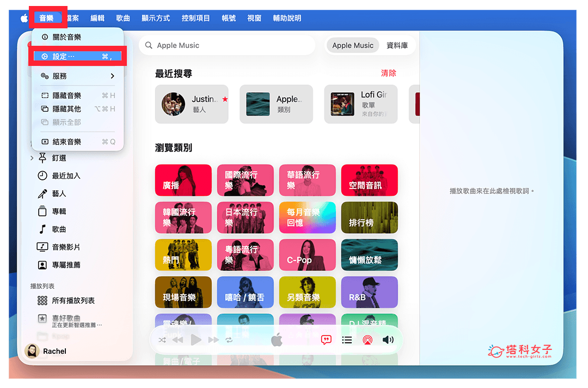
Task: Click 清除 to clear recent searches
Action: coord(390,72)
